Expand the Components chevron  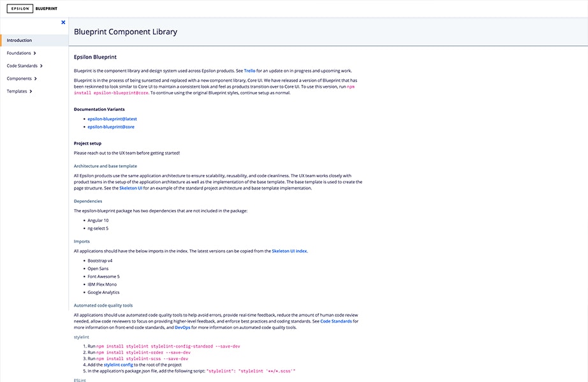pyautogui.click(x=36, y=78)
